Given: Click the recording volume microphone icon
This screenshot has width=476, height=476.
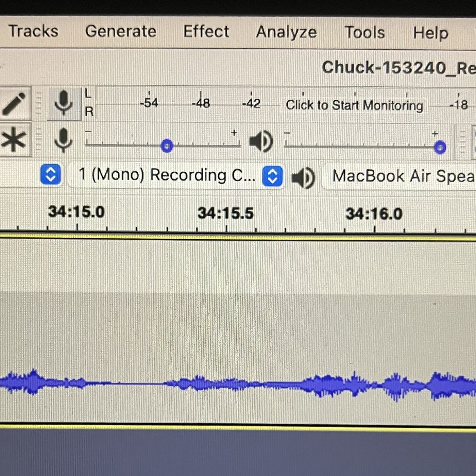Looking at the screenshot, I should 64,139.
